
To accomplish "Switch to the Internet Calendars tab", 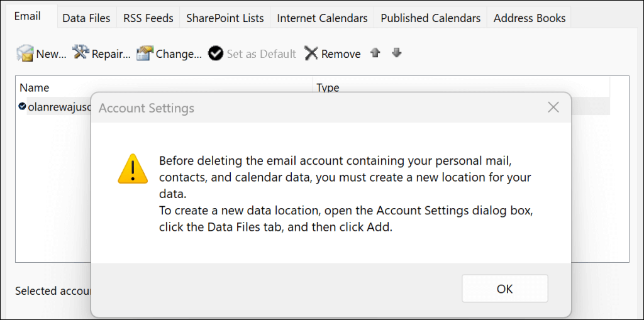I will point(322,18).
